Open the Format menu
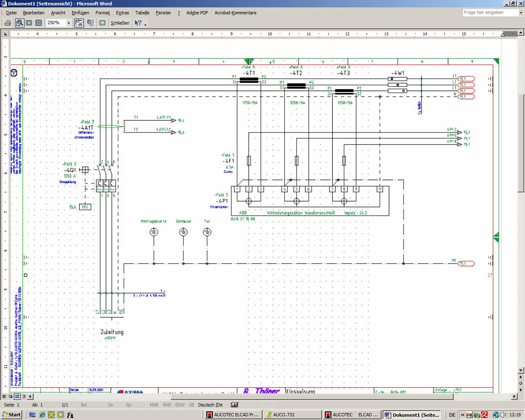 pyautogui.click(x=103, y=13)
